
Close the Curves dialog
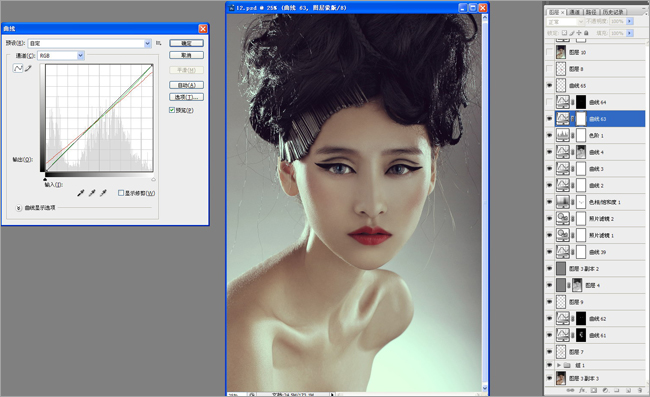(x=203, y=29)
